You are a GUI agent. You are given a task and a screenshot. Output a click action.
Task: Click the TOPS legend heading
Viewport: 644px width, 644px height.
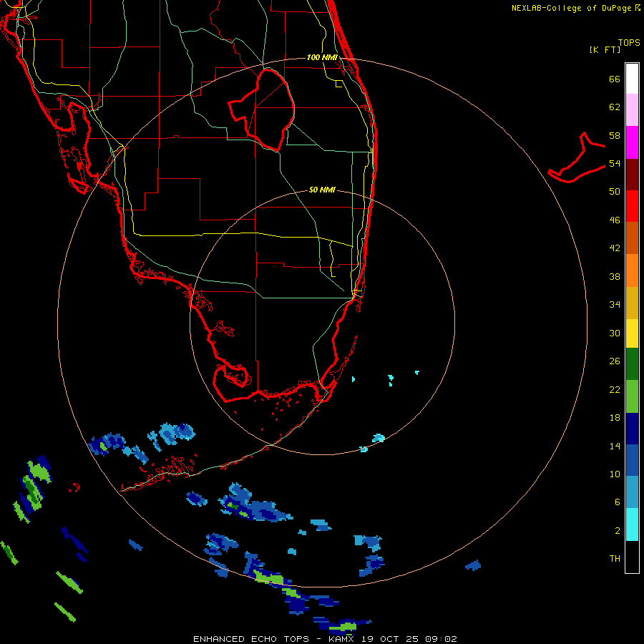(x=629, y=42)
